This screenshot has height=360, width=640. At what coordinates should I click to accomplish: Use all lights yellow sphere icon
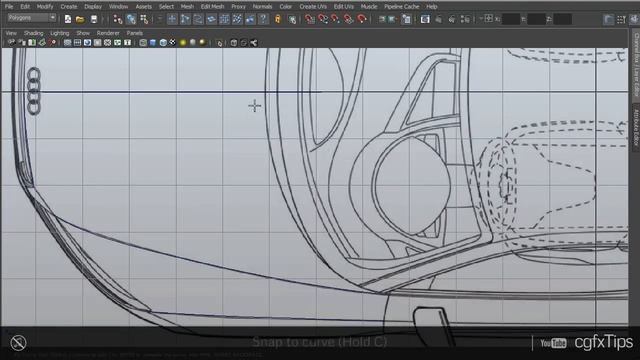point(183,42)
